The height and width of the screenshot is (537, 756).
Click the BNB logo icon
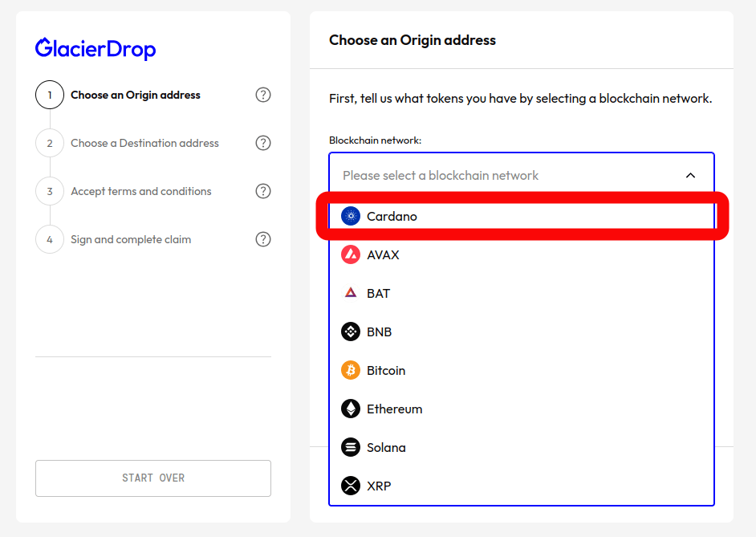point(351,332)
